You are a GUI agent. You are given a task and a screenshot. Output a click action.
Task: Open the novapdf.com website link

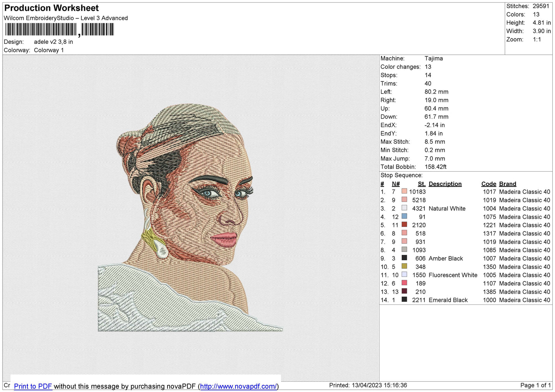238,386
